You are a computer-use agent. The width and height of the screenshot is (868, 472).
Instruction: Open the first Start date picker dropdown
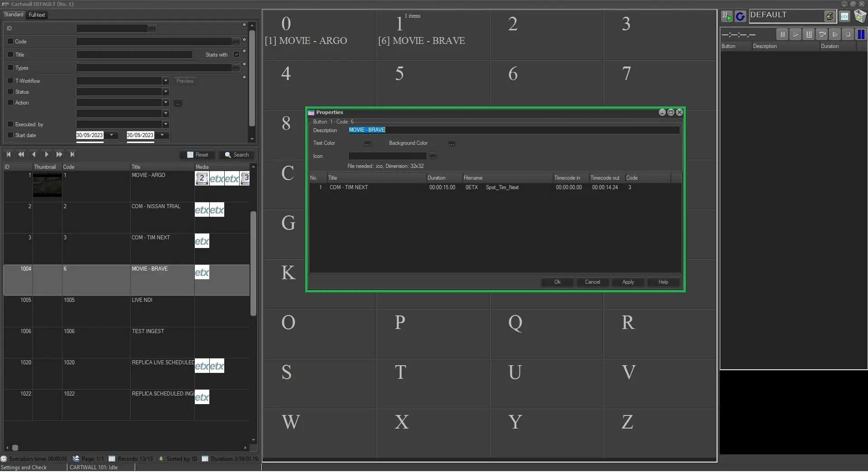[x=112, y=135]
